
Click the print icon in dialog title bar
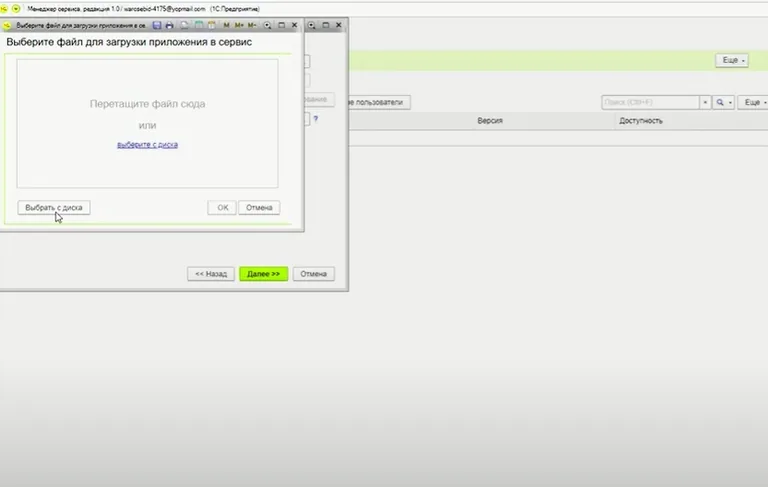click(169, 24)
